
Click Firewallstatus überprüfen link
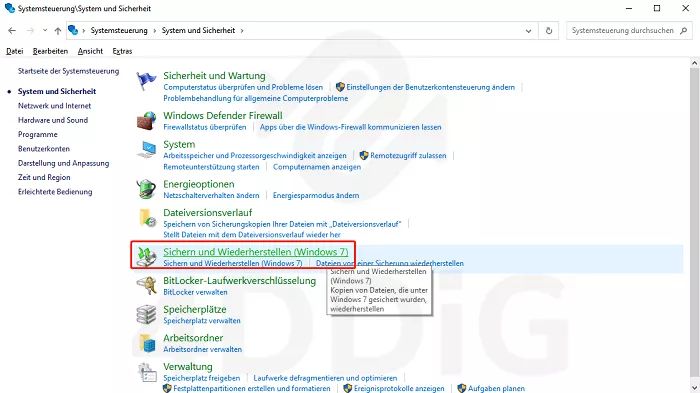(204, 127)
